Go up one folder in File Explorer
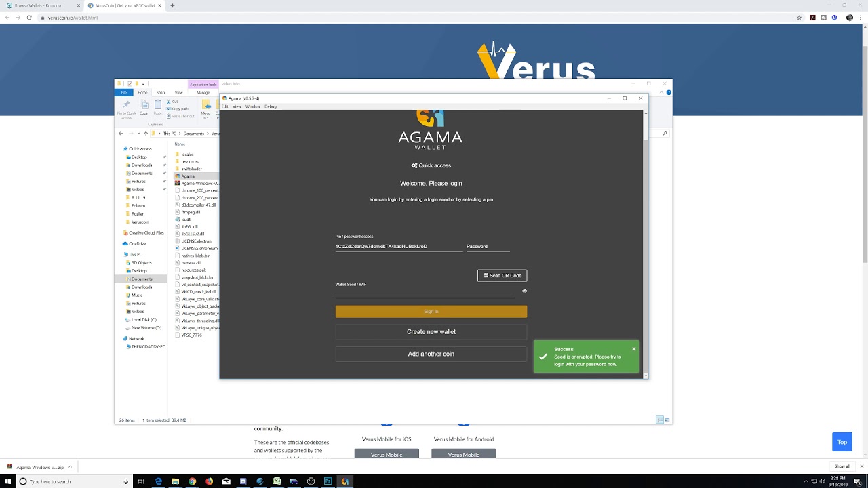This screenshot has height=488, width=868. point(145,134)
